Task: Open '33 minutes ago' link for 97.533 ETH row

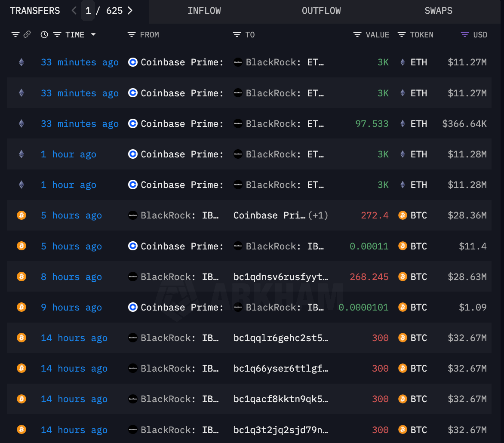Action: point(80,123)
